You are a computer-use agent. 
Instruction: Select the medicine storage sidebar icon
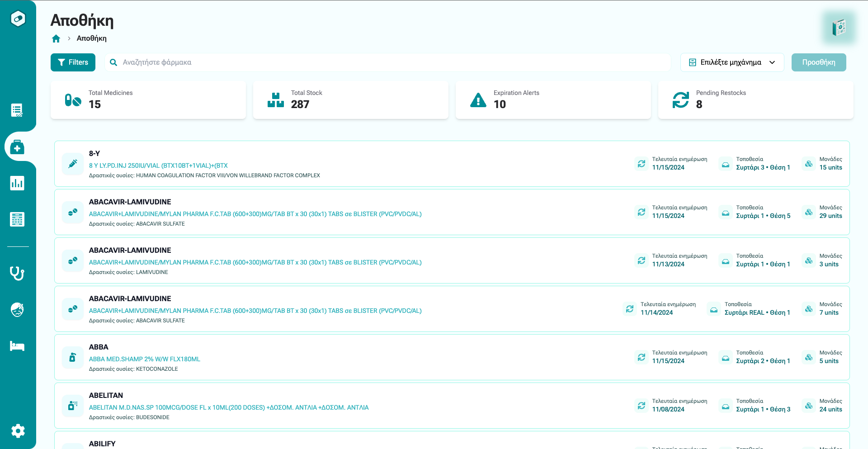pyautogui.click(x=17, y=147)
